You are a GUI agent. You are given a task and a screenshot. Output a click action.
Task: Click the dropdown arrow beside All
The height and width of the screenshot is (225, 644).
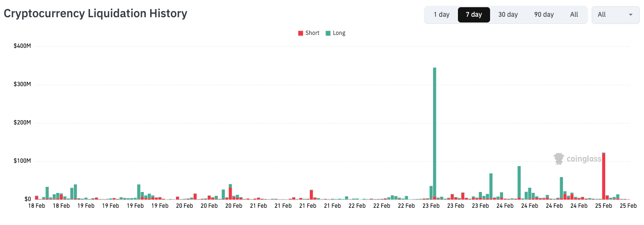[631, 15]
